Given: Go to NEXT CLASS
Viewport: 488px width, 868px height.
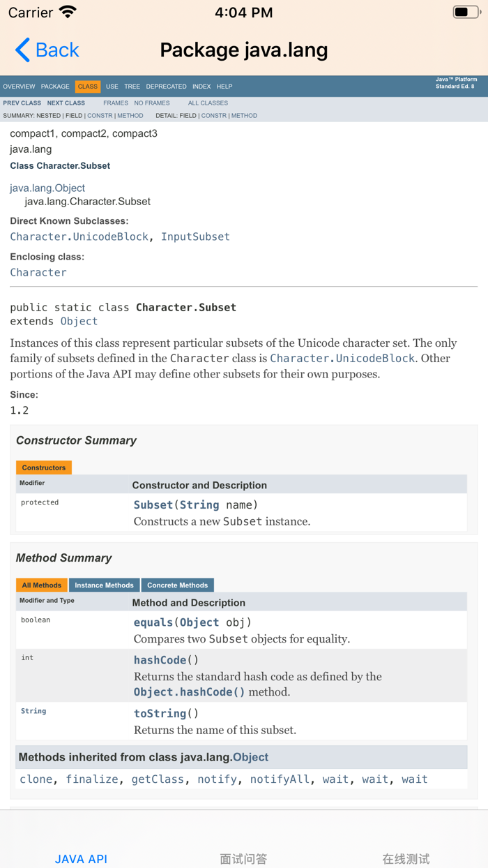Looking at the screenshot, I should pyautogui.click(x=66, y=103).
